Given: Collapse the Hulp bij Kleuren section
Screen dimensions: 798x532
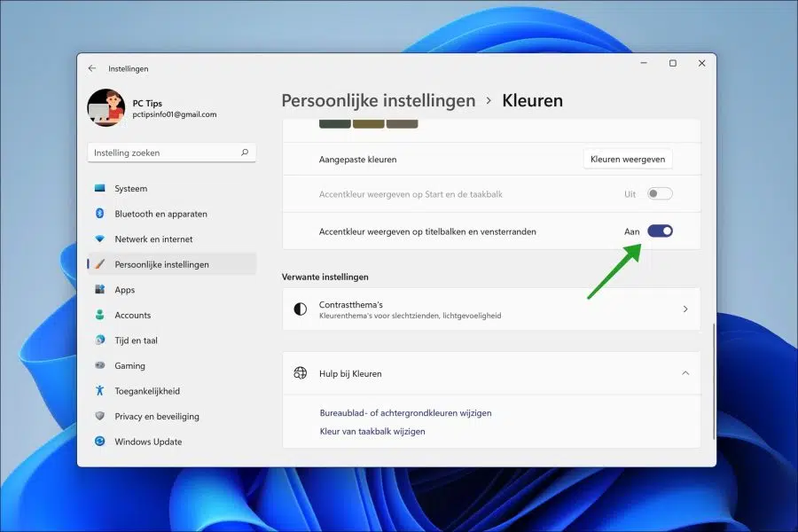Looking at the screenshot, I should (685, 373).
